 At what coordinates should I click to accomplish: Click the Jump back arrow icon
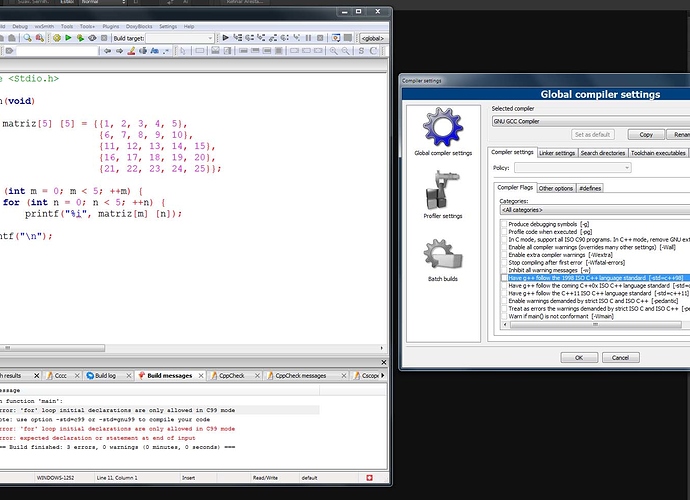tap(107, 51)
